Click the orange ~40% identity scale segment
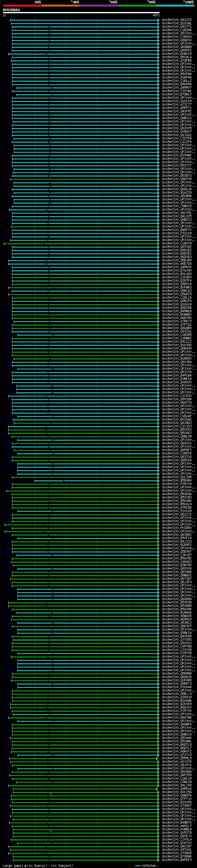The width and height of the screenshot is (197, 868). coord(60,6)
